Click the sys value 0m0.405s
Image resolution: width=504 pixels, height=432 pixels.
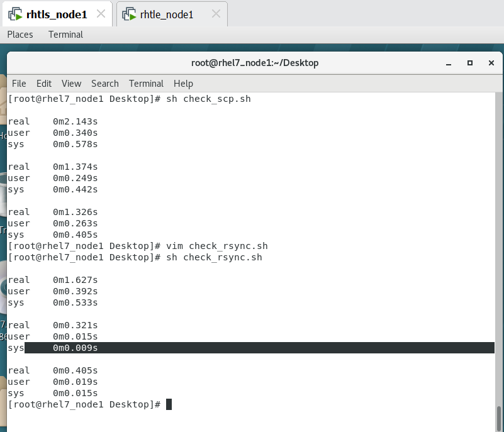point(76,235)
